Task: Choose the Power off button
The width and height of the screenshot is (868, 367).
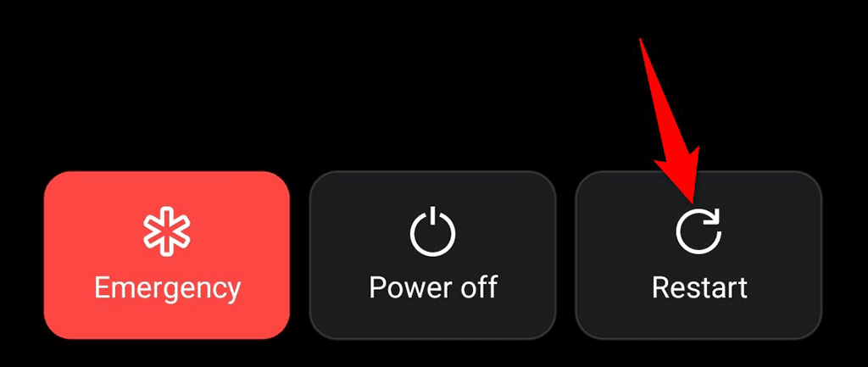Action: (432, 255)
